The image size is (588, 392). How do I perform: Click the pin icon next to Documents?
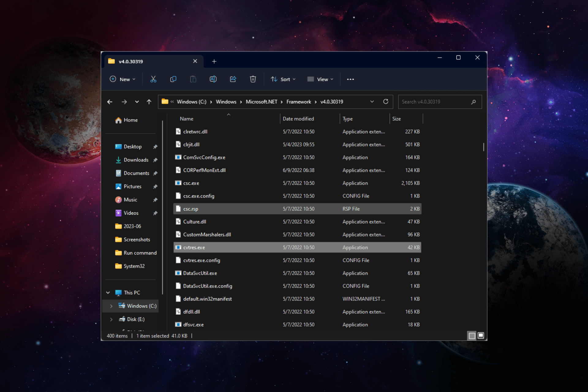[155, 173]
